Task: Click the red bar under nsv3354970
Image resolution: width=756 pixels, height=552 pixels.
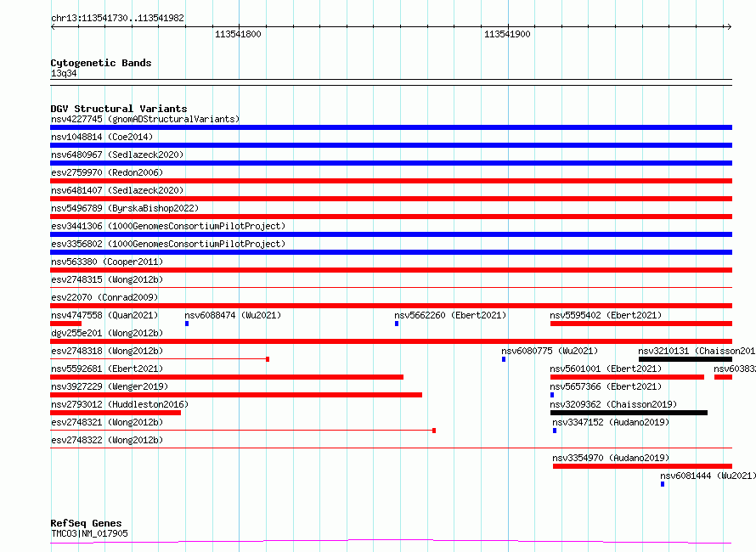Action: coord(643,466)
